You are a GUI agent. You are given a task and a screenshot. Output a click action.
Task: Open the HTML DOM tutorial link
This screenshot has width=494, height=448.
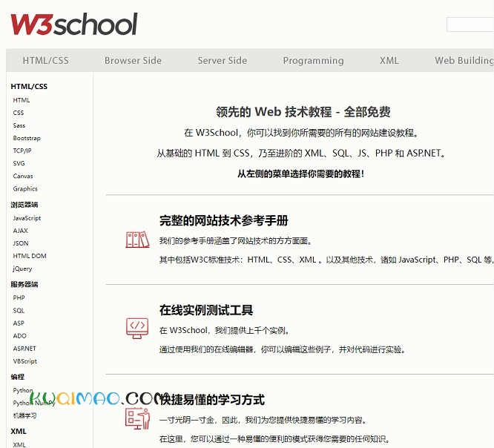(30, 256)
